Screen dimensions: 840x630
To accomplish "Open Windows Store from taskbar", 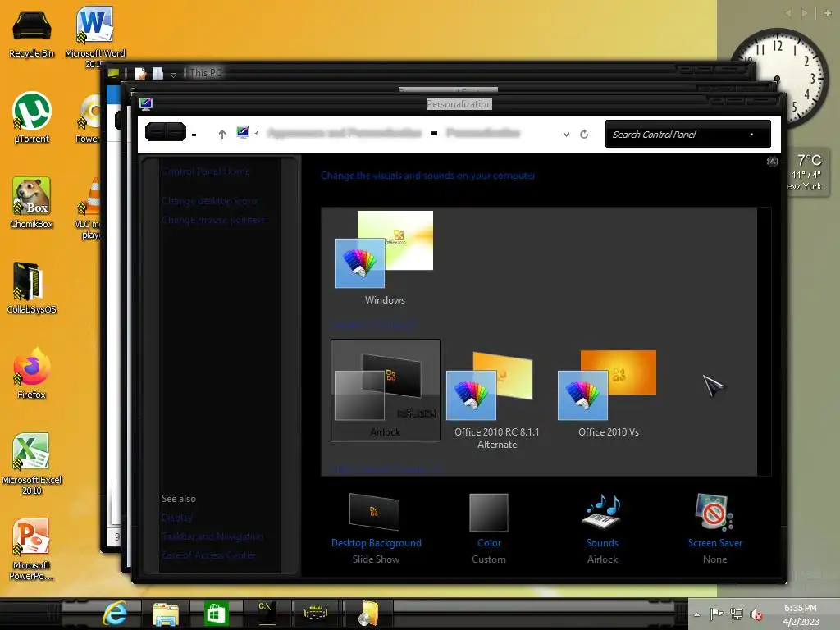I will point(216,614).
